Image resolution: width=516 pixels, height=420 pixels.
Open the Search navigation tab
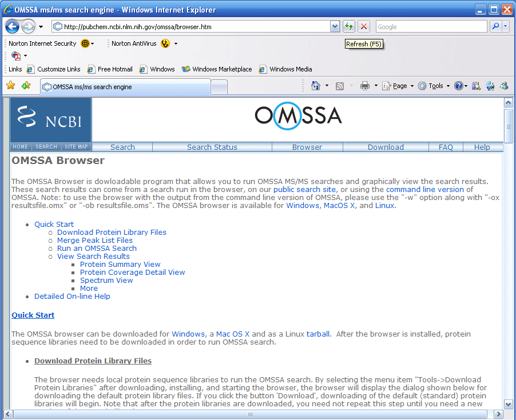122,147
